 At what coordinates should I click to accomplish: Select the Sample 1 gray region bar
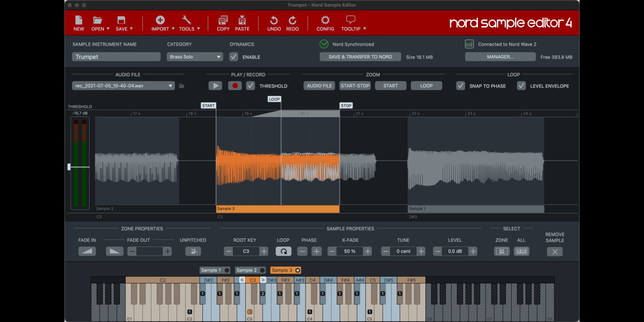(x=476, y=209)
